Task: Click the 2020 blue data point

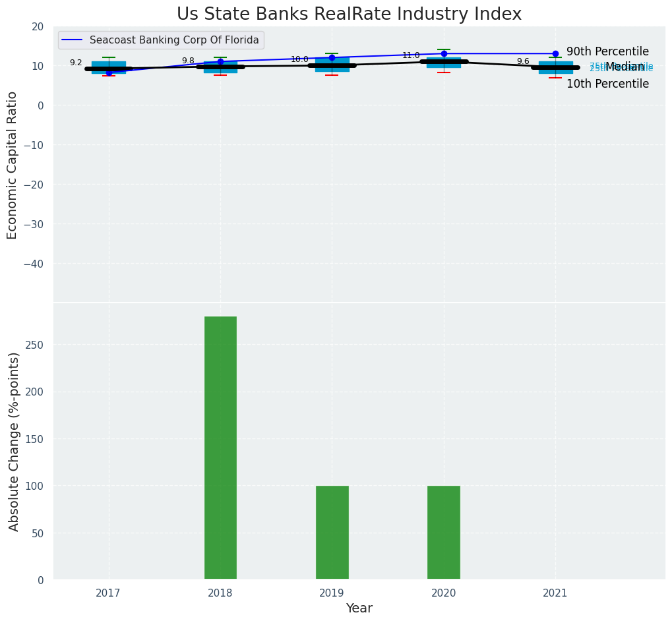Action: [444, 53]
